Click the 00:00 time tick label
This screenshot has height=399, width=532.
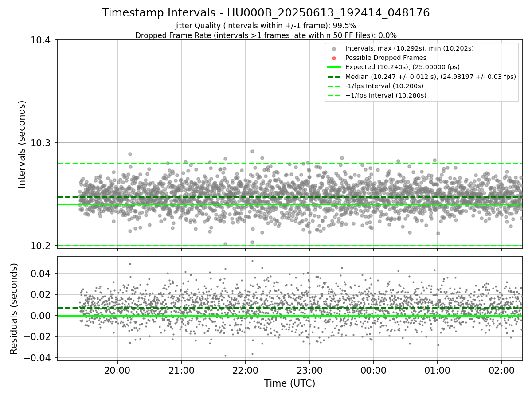coord(373,371)
